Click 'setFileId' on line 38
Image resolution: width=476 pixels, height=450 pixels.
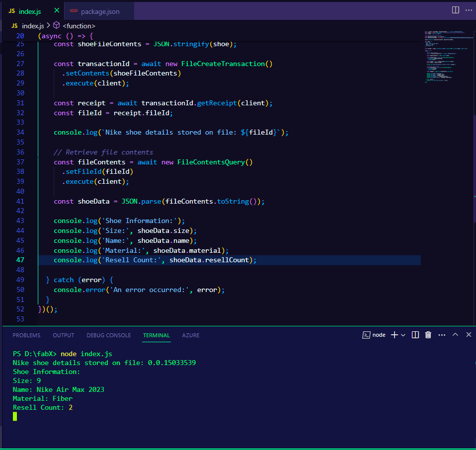[83, 172]
